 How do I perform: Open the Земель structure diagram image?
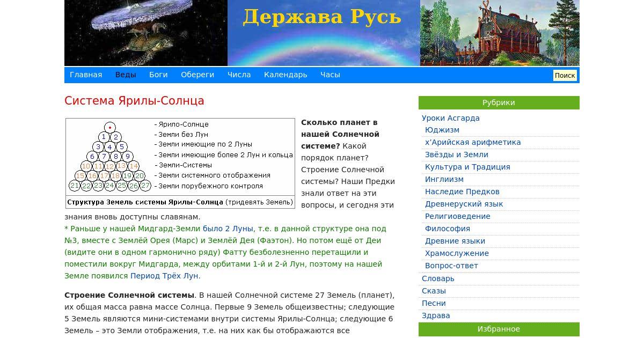pyautogui.click(x=180, y=164)
